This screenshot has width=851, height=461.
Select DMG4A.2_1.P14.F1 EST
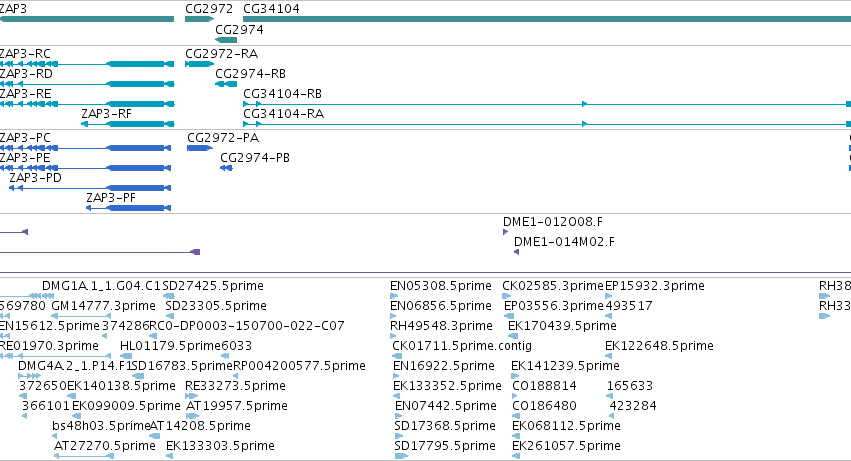pyautogui.click(x=29, y=376)
